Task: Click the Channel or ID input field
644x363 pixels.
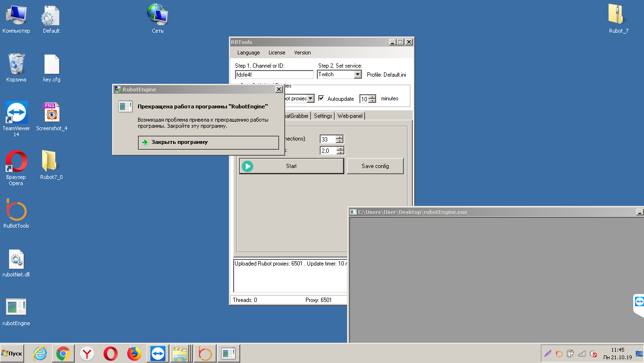Action: [x=274, y=74]
